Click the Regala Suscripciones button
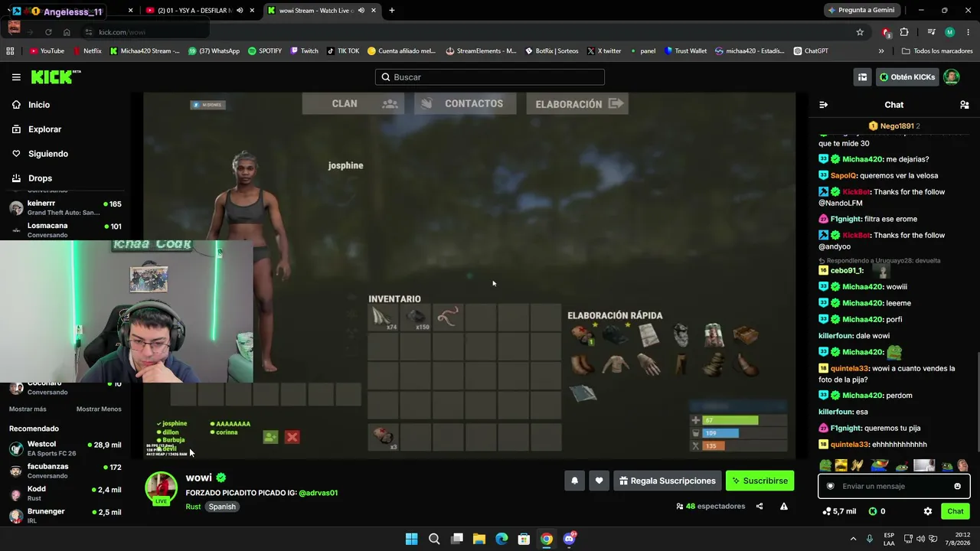Image resolution: width=980 pixels, height=551 pixels. pyautogui.click(x=668, y=481)
